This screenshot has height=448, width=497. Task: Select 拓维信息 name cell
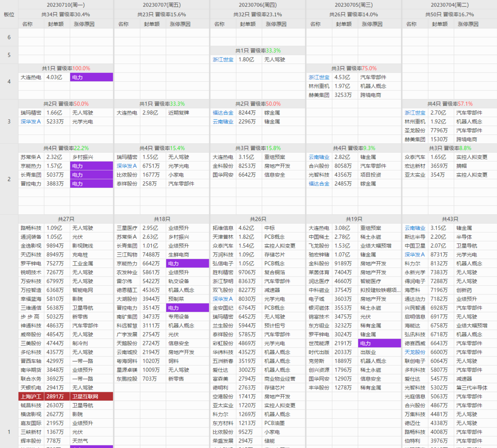coord(223,228)
